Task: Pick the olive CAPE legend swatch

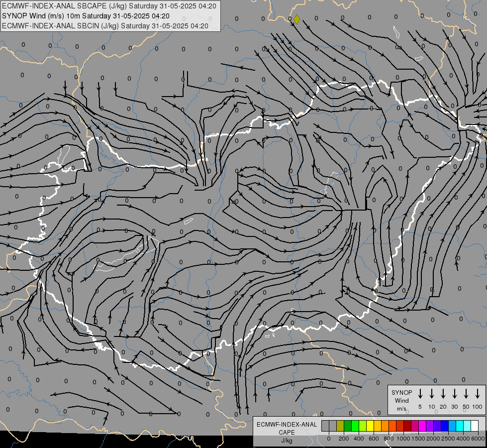Action: coord(340,426)
